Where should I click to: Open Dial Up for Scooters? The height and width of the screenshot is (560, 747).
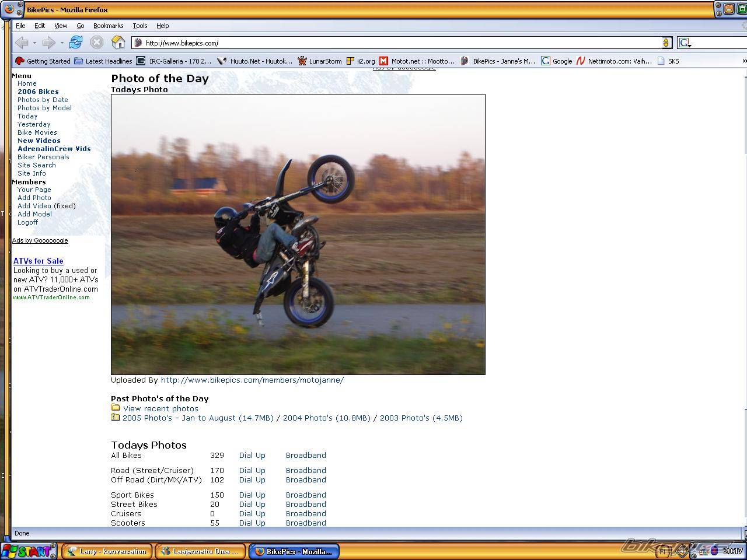252,523
